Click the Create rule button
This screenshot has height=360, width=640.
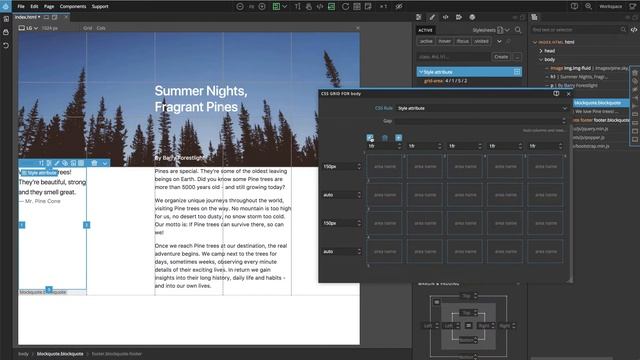pos(501,57)
